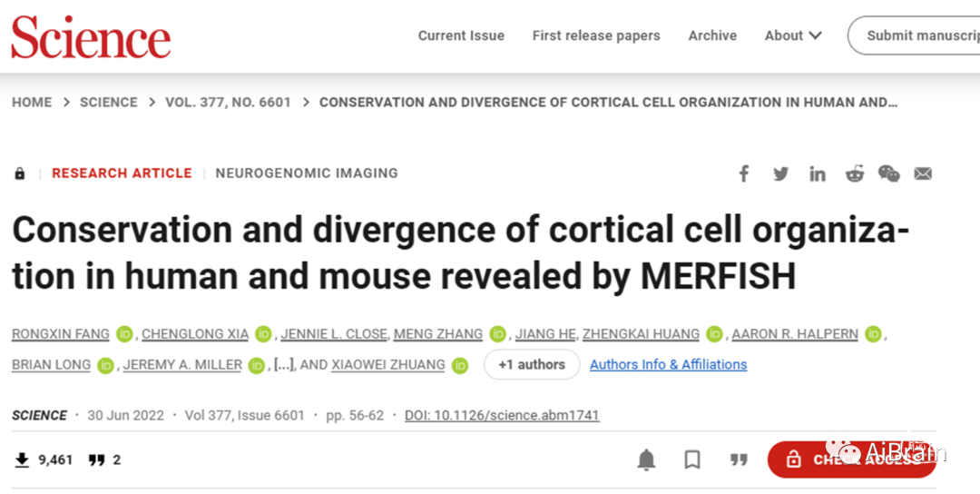
Task: Expand the +1 authors list
Action: pos(532,364)
